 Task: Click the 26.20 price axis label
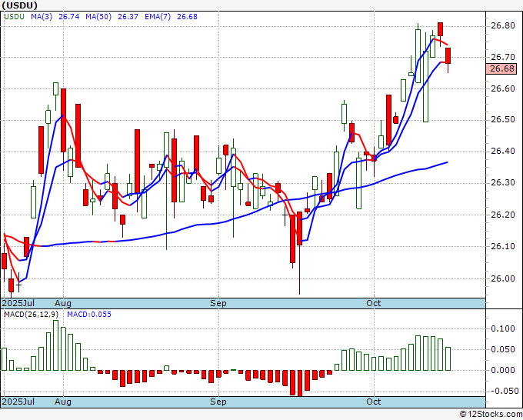(503, 215)
